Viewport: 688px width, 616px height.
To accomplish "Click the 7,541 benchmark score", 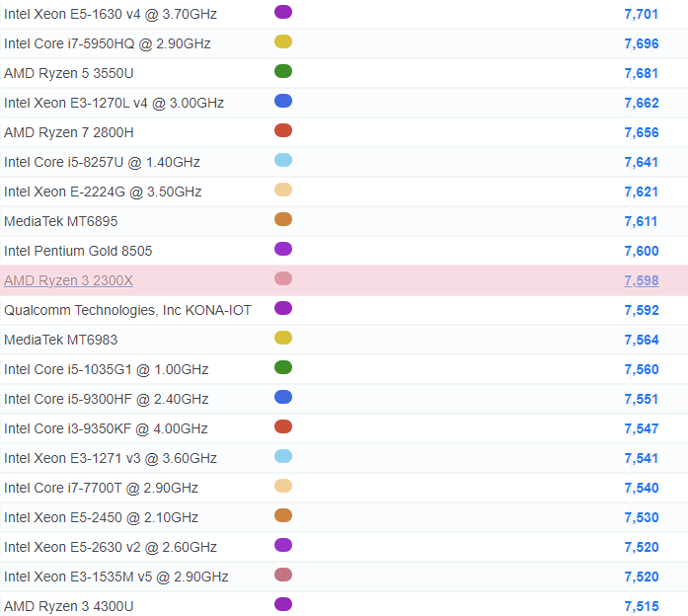I will click(642, 458).
